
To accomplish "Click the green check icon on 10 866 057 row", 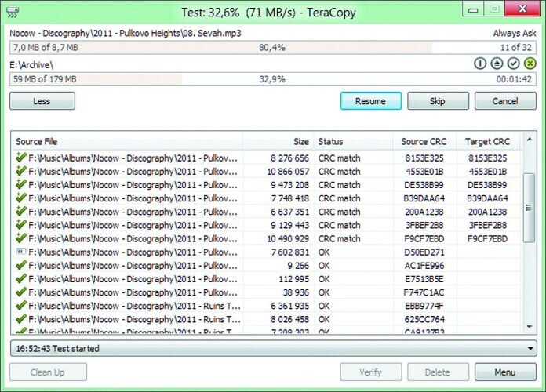I will coord(21,171).
